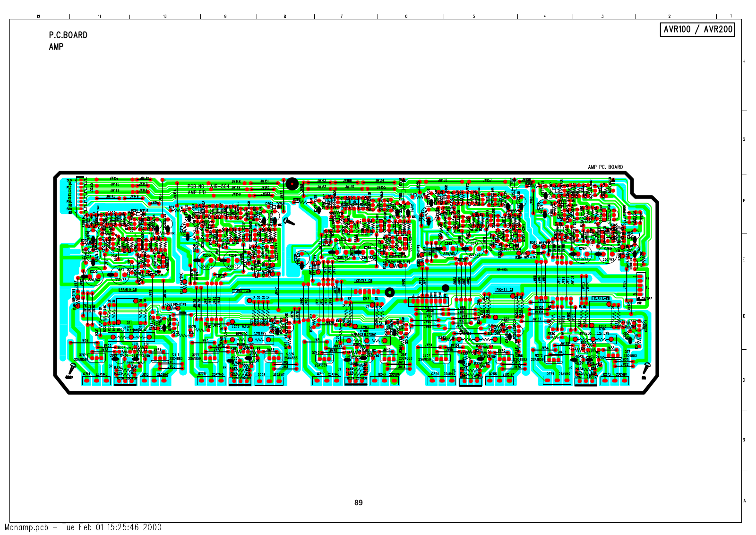Click jumper label JW148
This screenshot has width=756, height=535.
pyautogui.click(x=236, y=181)
